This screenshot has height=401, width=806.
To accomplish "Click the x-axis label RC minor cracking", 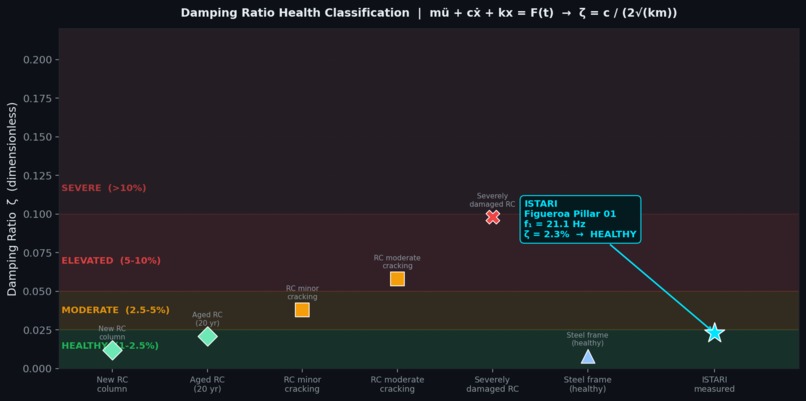I will tap(302, 385).
